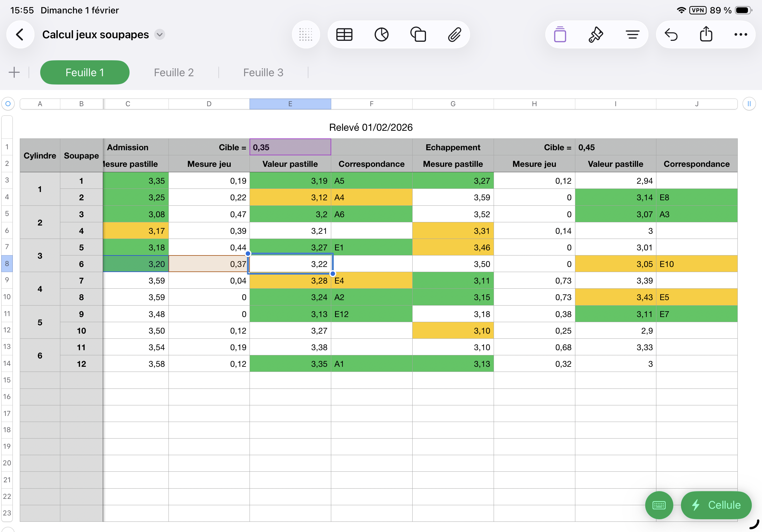
Task: Tap the back arrow button
Action: coord(20,34)
